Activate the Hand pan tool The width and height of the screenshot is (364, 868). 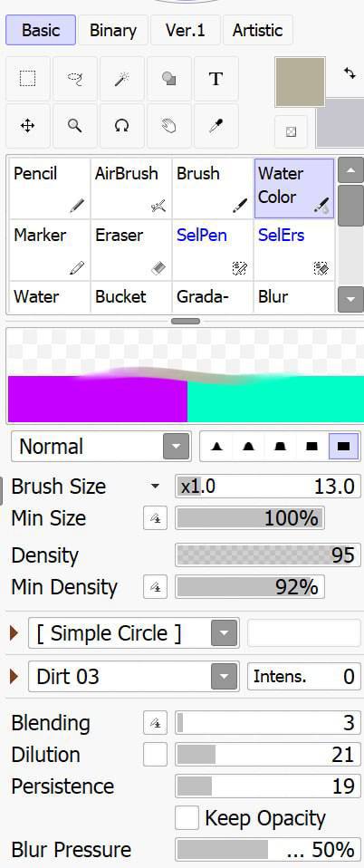point(169,126)
